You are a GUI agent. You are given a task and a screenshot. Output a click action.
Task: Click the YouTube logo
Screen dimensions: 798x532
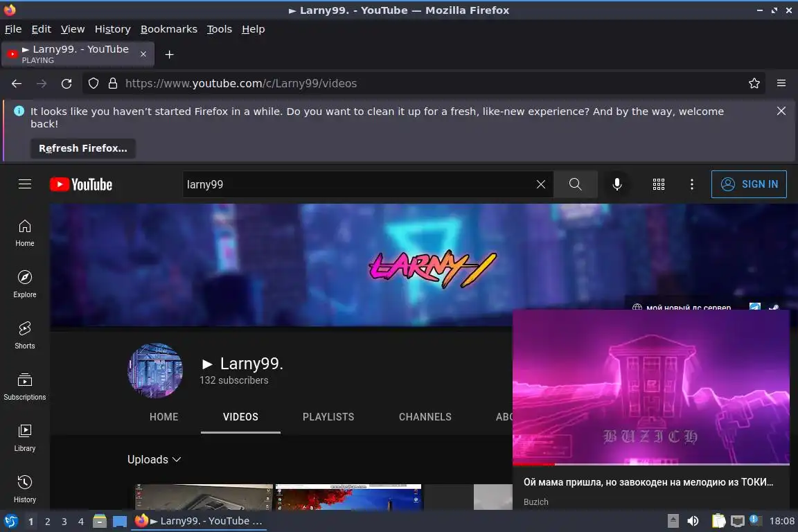(81, 184)
